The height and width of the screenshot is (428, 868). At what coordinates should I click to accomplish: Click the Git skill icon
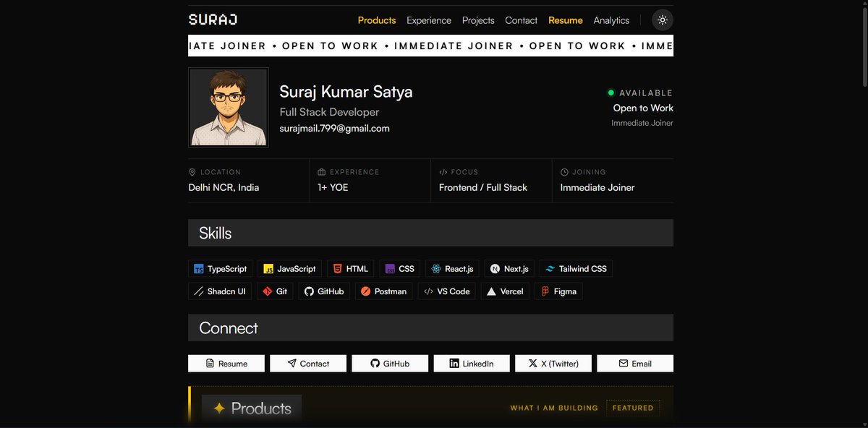pyautogui.click(x=268, y=291)
